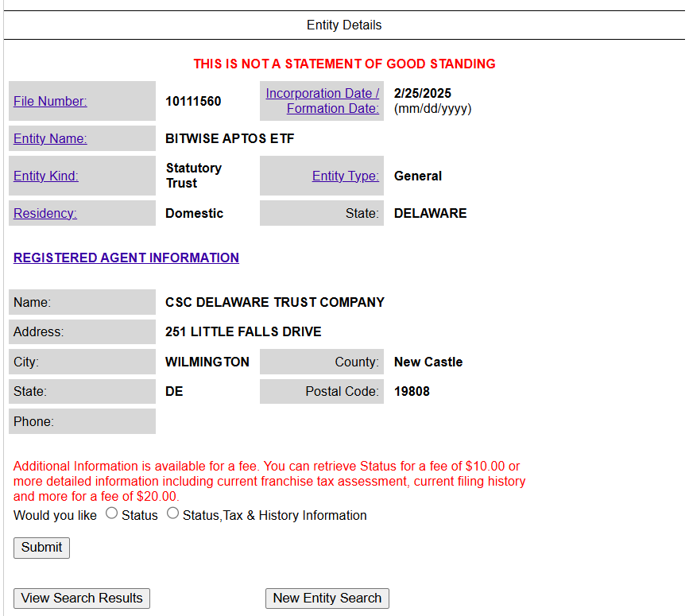
Task: Click the Phone label cell
Action: (x=82, y=421)
